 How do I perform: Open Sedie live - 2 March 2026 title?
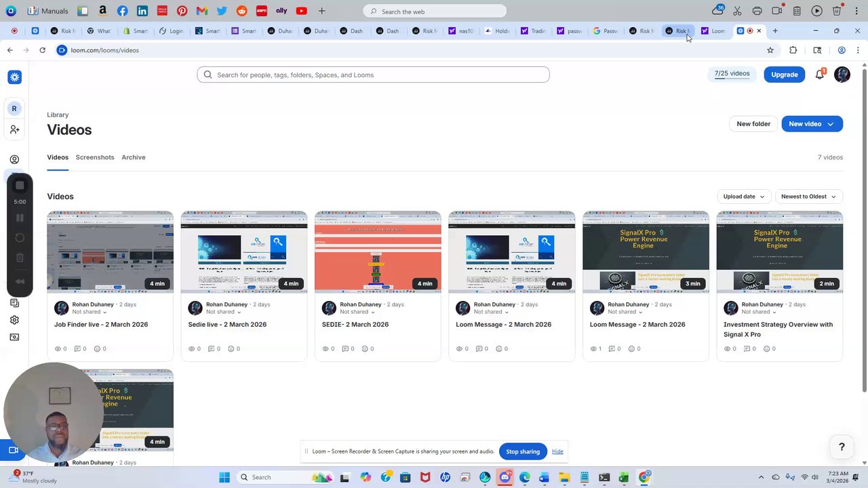click(x=227, y=325)
